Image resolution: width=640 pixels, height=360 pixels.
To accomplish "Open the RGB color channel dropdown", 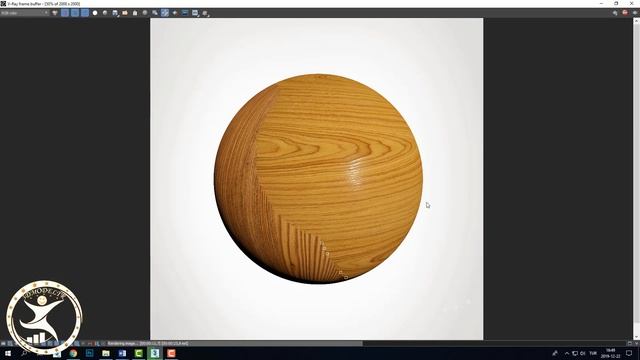I will pos(24,13).
